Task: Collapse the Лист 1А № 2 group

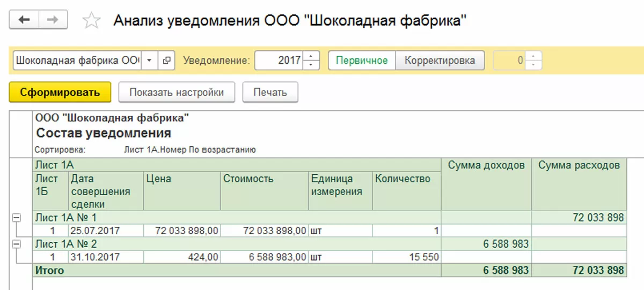Action: [x=16, y=244]
